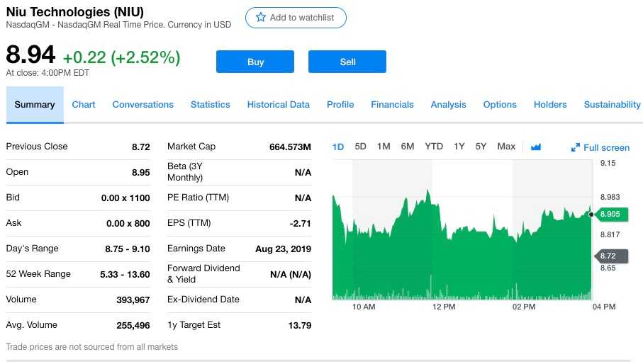Click the EPS (TTM) value -2.71
Image resolution: width=643 pixels, height=364 pixels.
pyautogui.click(x=300, y=224)
